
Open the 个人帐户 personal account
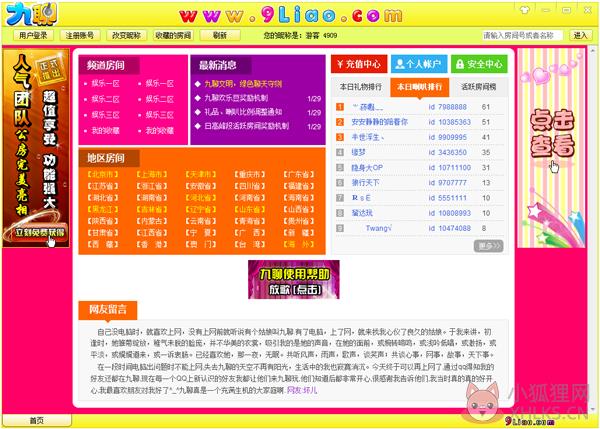[x=419, y=64]
